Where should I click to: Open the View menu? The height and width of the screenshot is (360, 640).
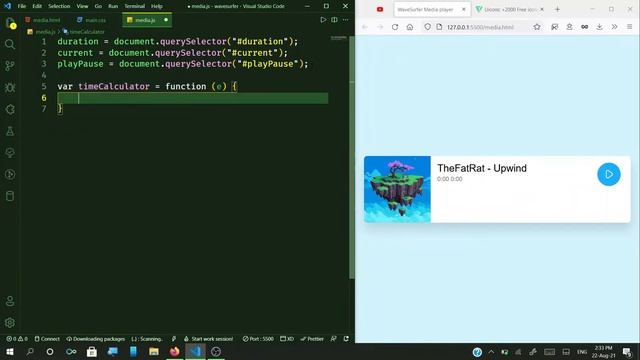point(82,6)
